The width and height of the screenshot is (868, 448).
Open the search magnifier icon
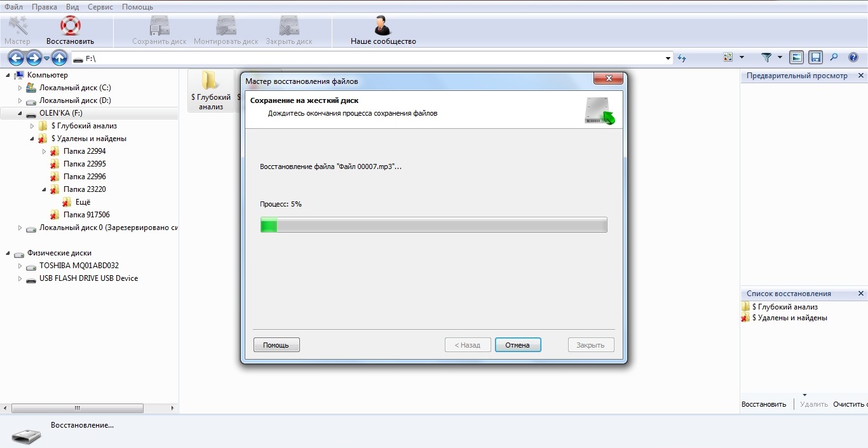[834, 57]
